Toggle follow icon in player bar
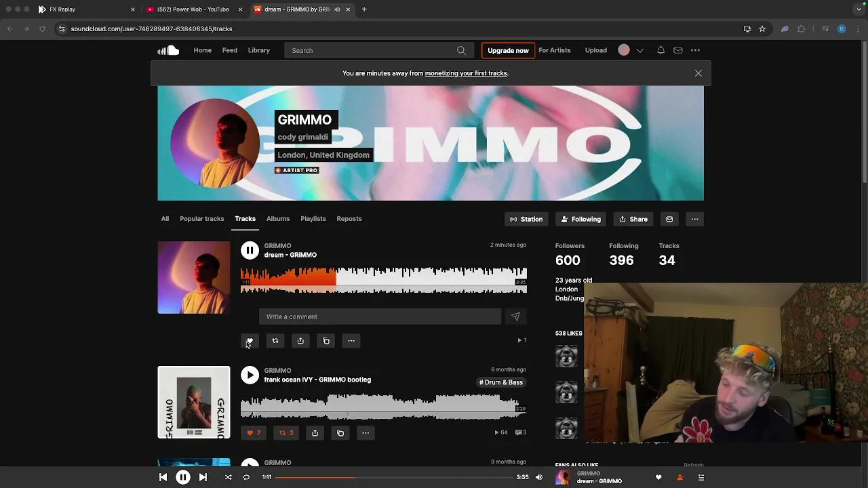 point(680,477)
